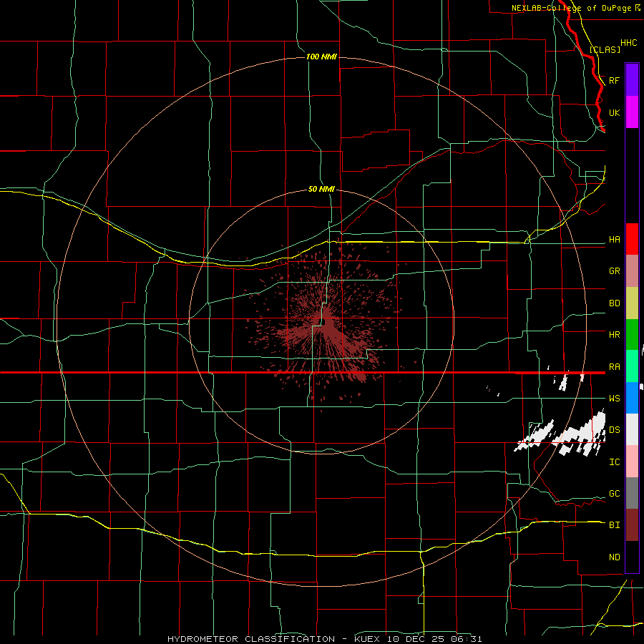Click the magenta UK color swatch
The image size is (644, 644).
[632, 112]
